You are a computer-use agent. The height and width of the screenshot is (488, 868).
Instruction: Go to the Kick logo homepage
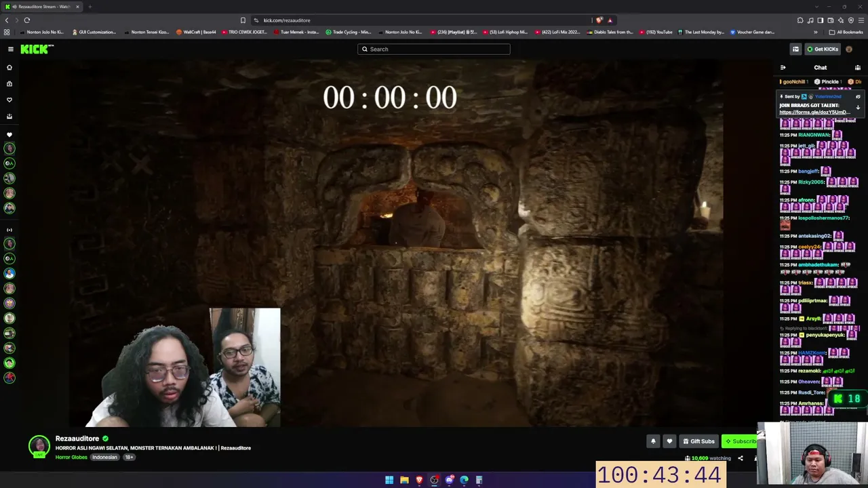point(37,49)
